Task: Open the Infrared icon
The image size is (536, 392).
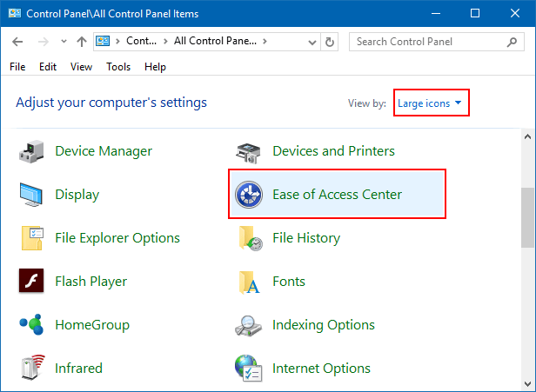Action: (33, 367)
